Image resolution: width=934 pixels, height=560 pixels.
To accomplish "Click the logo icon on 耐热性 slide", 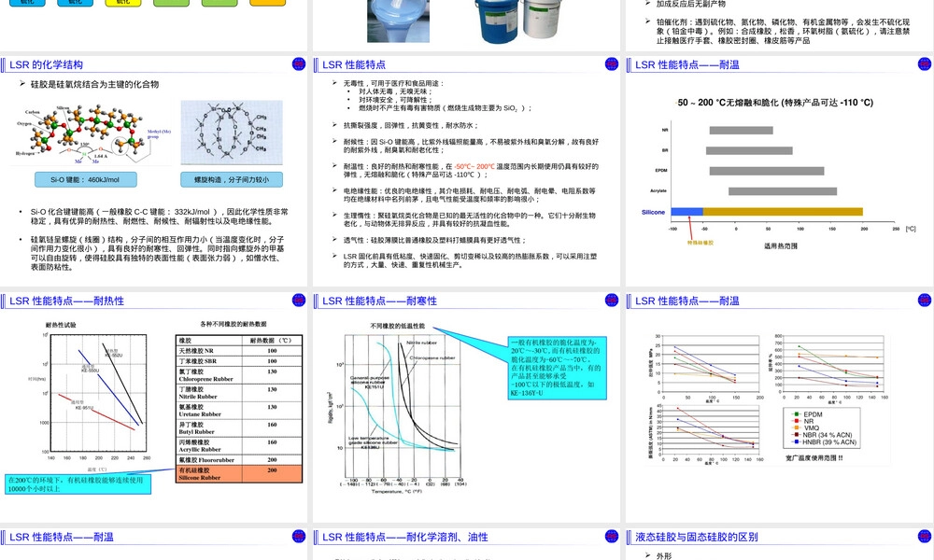I will (x=299, y=300).
